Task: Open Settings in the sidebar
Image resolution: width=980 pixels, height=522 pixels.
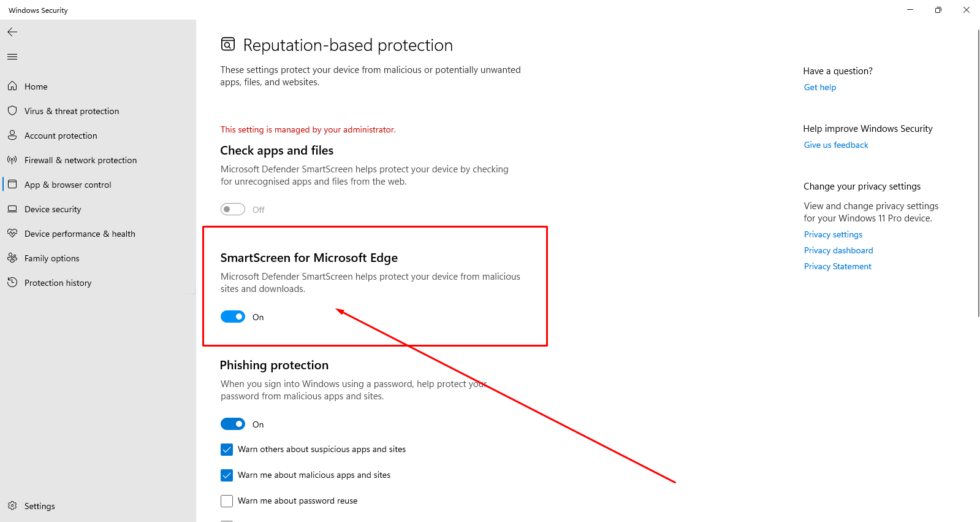Action: click(39, 506)
